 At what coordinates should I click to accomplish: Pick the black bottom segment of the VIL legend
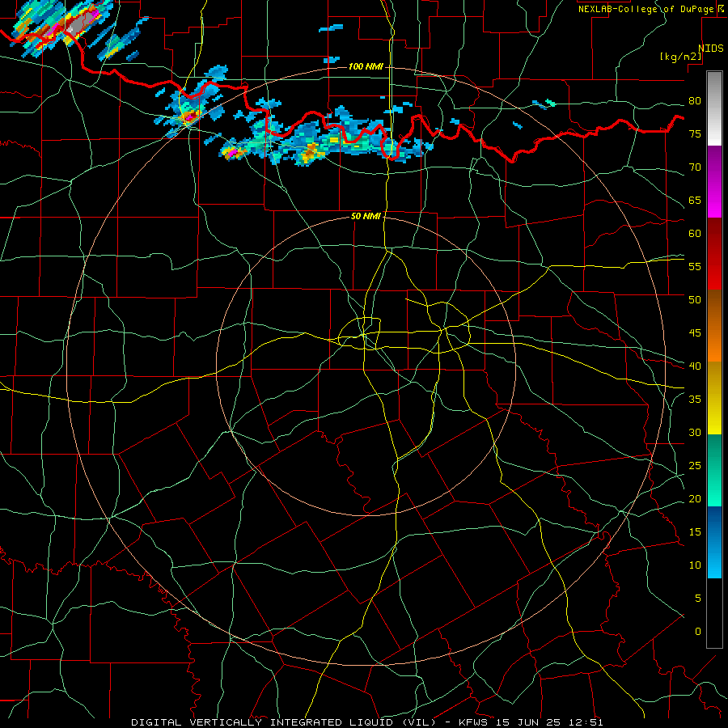[714, 613]
